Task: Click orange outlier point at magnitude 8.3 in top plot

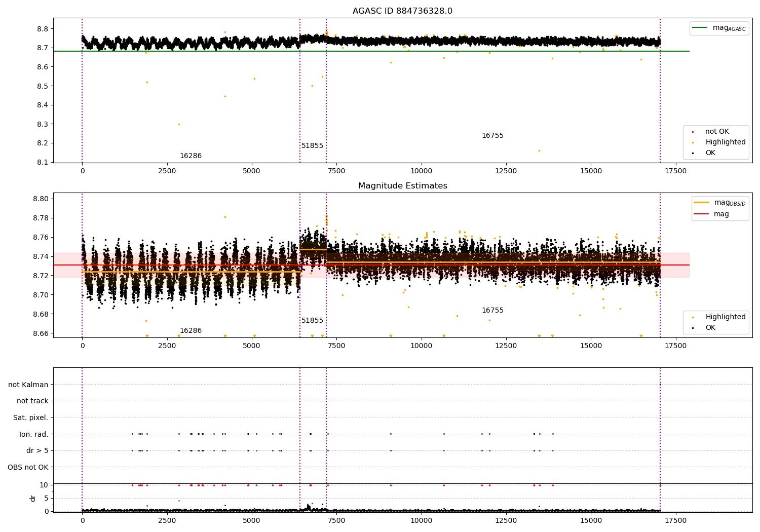Action: tap(178, 124)
